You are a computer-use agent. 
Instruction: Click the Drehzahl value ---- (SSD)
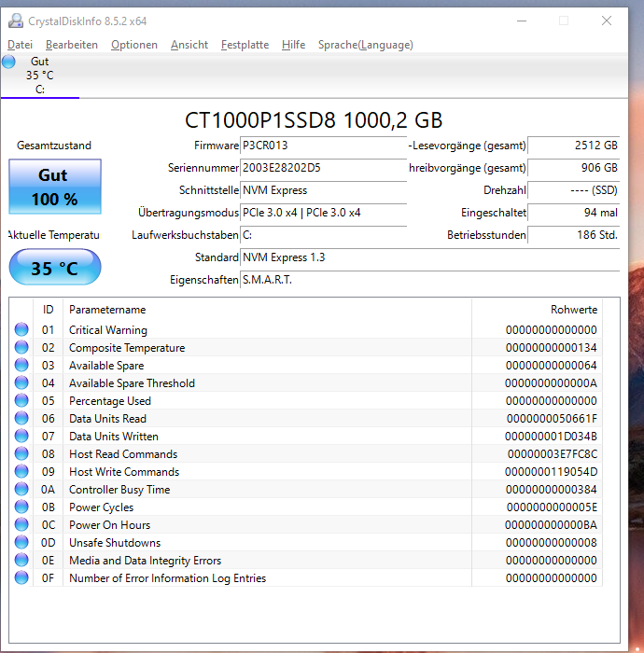pos(574,190)
